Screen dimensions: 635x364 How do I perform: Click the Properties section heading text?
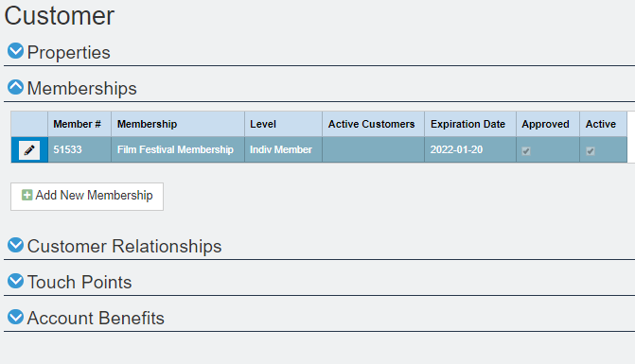point(68,53)
